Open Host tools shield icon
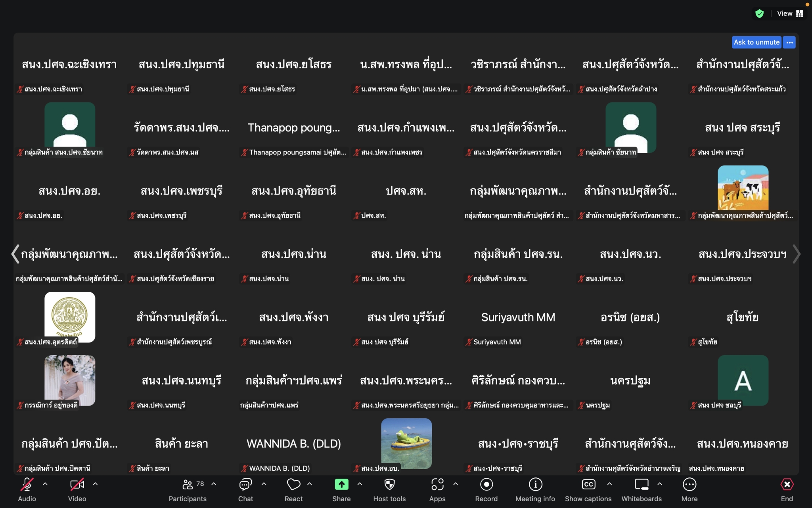The image size is (812, 508). pyautogui.click(x=389, y=485)
